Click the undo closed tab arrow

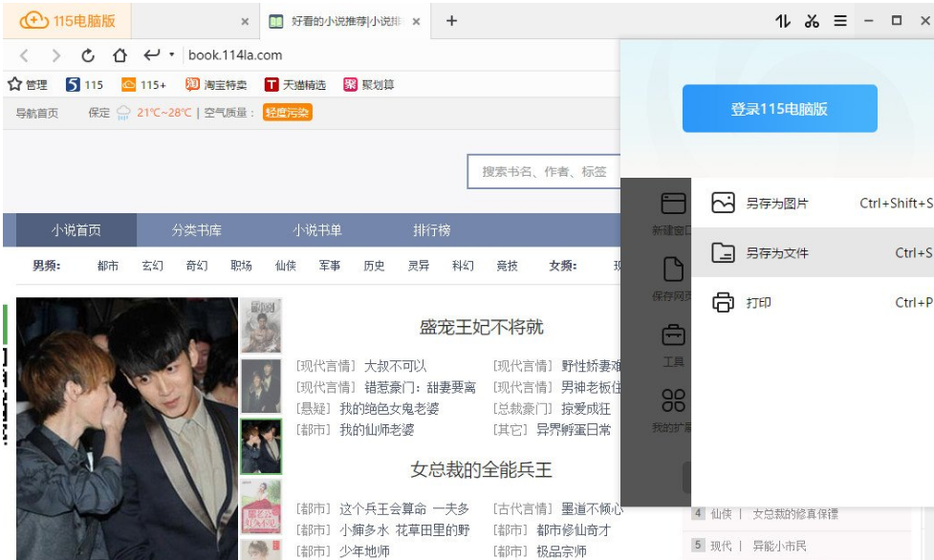tap(151, 54)
